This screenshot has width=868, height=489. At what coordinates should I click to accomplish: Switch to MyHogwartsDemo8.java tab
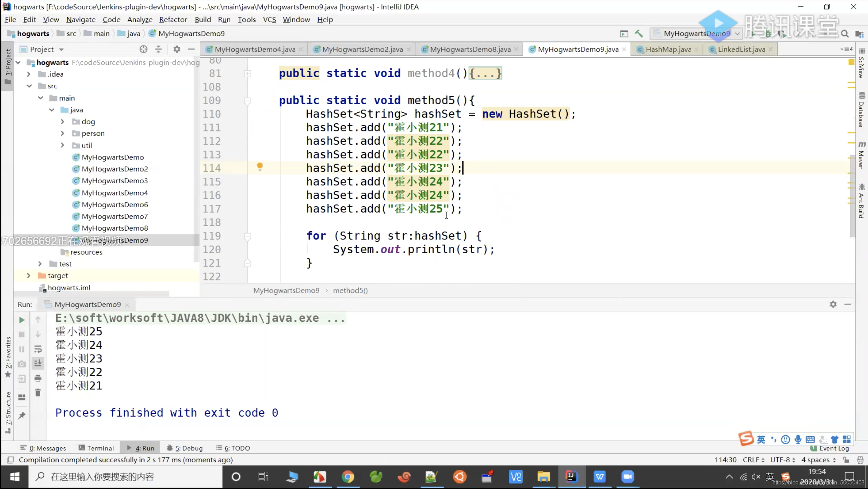click(x=470, y=49)
